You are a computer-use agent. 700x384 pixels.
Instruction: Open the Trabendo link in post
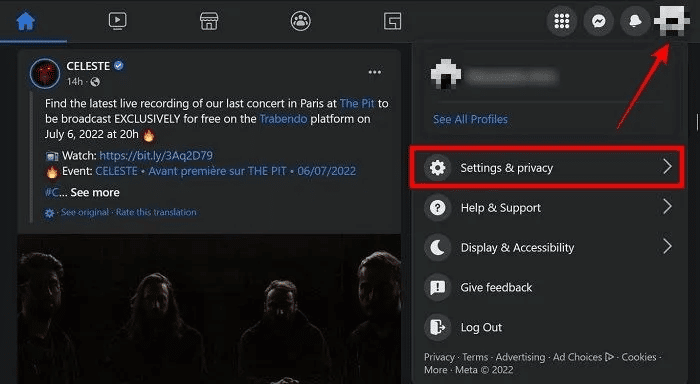point(283,119)
